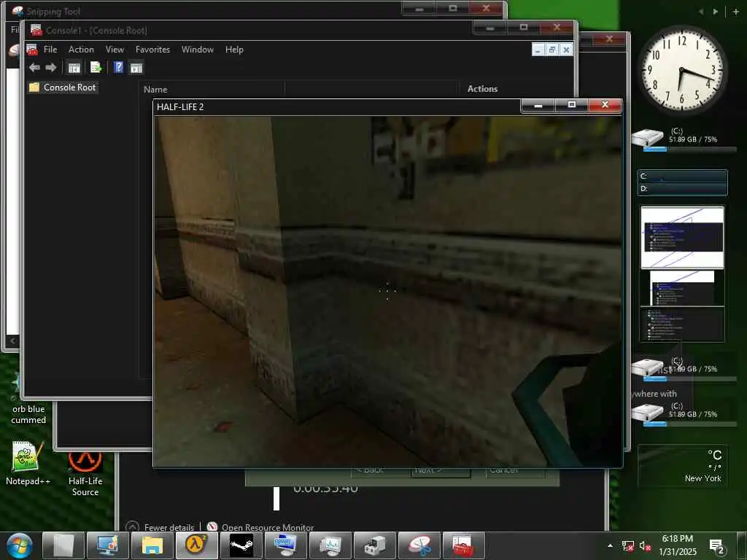Switch to the red toolbox MMC taskbar icon

click(463, 545)
